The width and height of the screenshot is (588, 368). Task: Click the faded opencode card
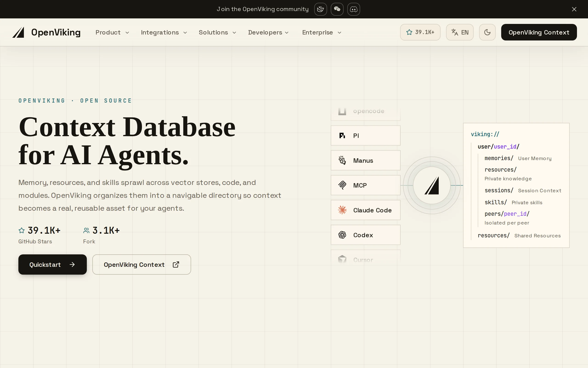click(x=365, y=113)
